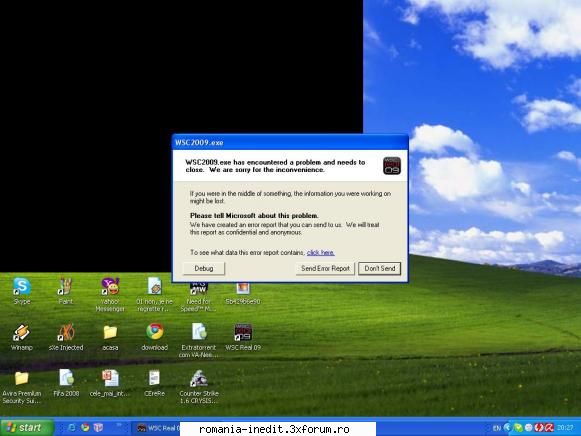Click the EN language indicator in tray
Screen dimensions: 581x436
497,428
